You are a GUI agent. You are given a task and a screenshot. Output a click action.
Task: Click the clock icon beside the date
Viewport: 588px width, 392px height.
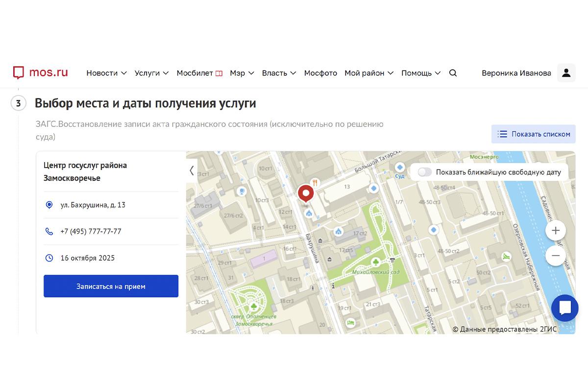(49, 258)
